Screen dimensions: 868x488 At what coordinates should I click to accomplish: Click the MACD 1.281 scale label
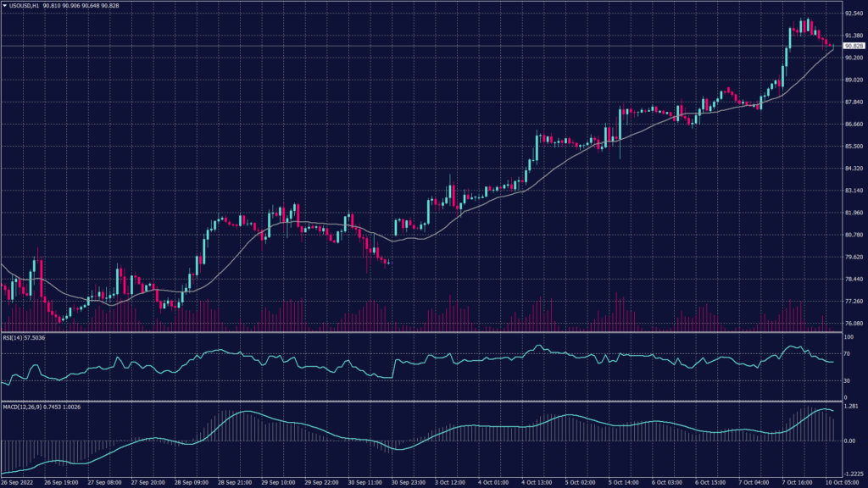click(x=851, y=407)
